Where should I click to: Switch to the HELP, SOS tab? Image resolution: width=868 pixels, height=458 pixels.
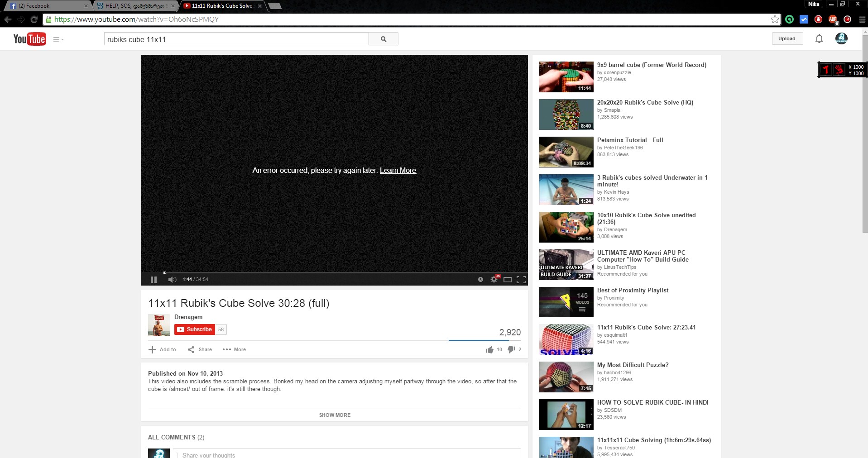136,6
